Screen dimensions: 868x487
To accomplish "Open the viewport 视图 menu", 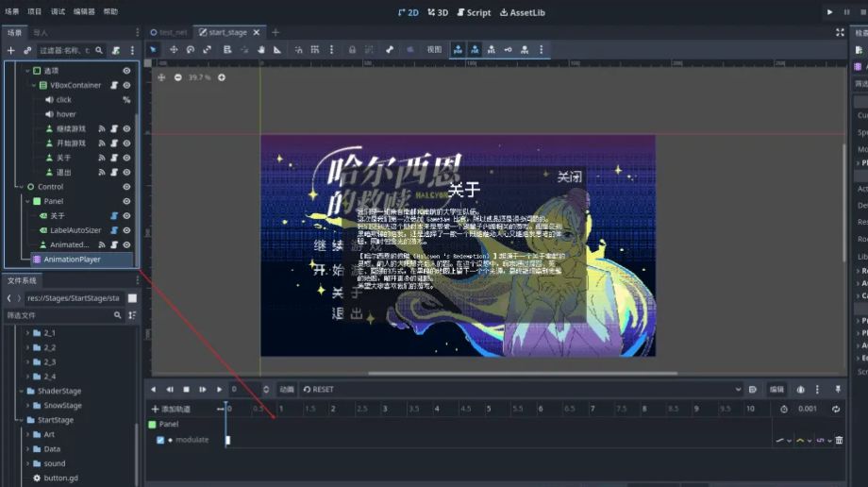I will (435, 49).
